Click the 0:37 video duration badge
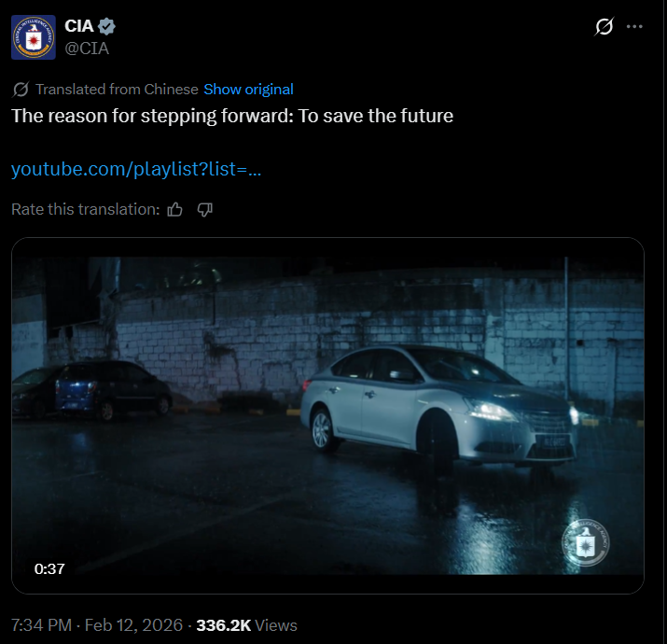The height and width of the screenshot is (644, 667). point(49,568)
